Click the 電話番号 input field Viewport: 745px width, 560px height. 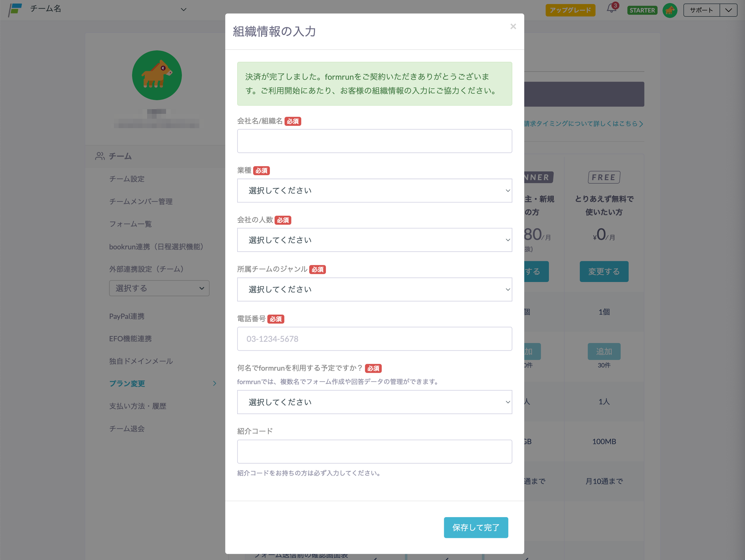(374, 339)
